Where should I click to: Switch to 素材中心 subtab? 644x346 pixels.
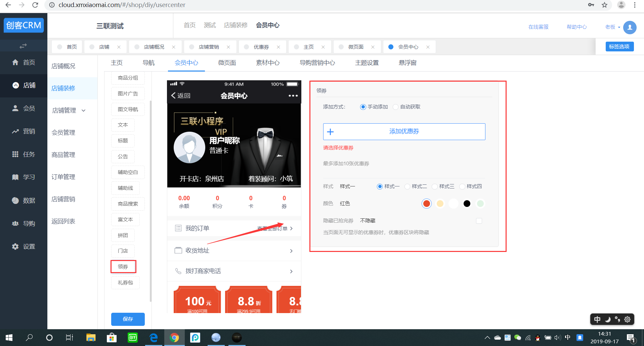point(268,63)
